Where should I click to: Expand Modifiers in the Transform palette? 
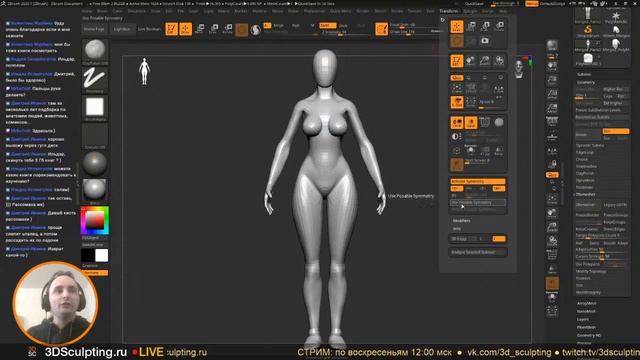click(x=462, y=220)
